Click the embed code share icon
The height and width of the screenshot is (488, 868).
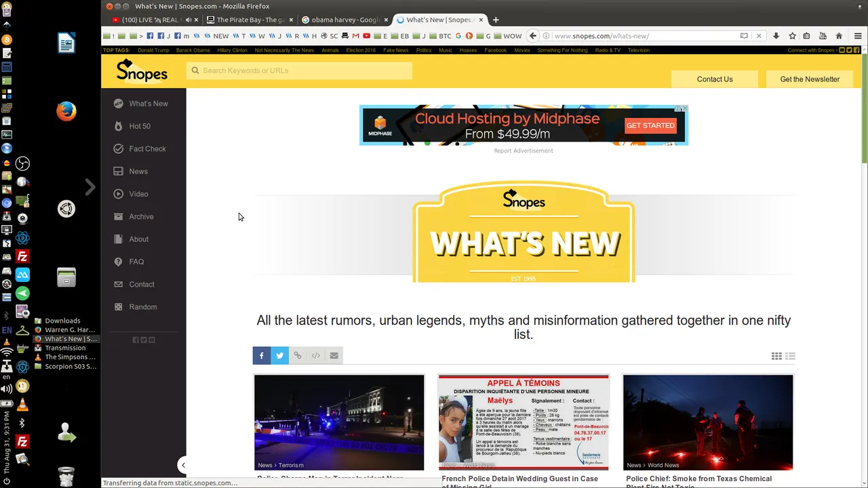click(316, 356)
